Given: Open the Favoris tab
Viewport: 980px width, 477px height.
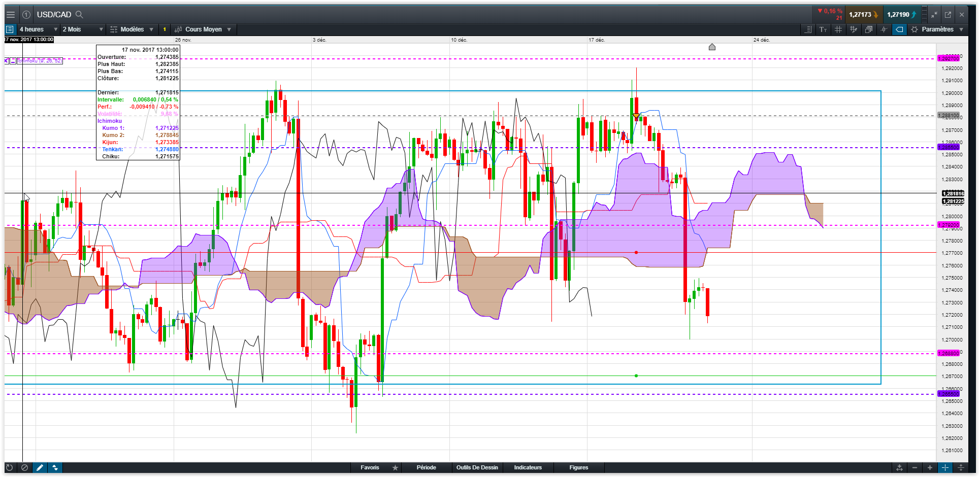Looking at the screenshot, I should 370,467.
